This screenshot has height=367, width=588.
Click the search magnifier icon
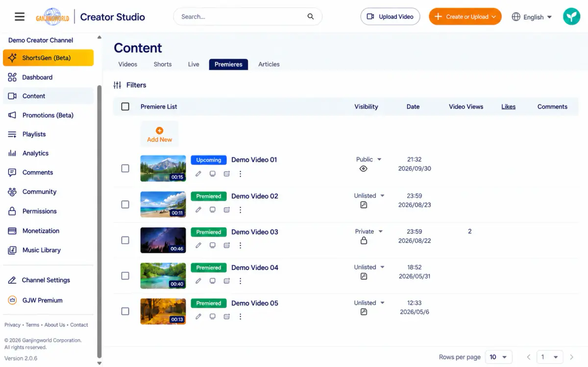click(311, 17)
